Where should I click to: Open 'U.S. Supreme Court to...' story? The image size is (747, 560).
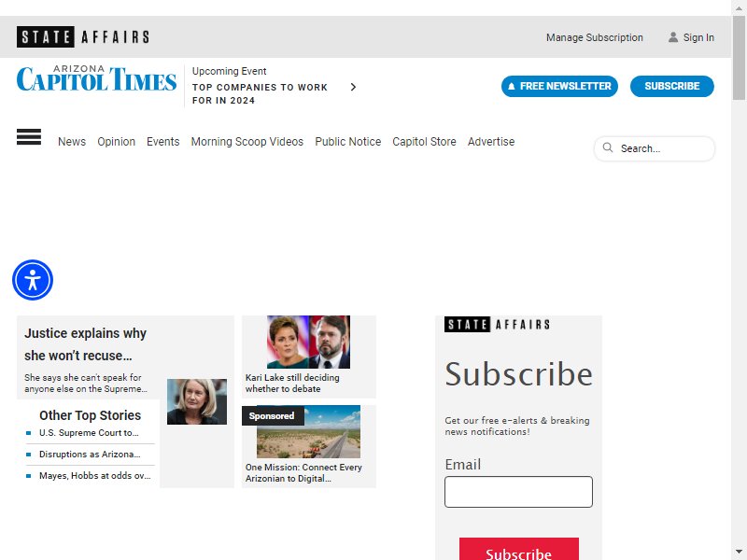tap(89, 433)
